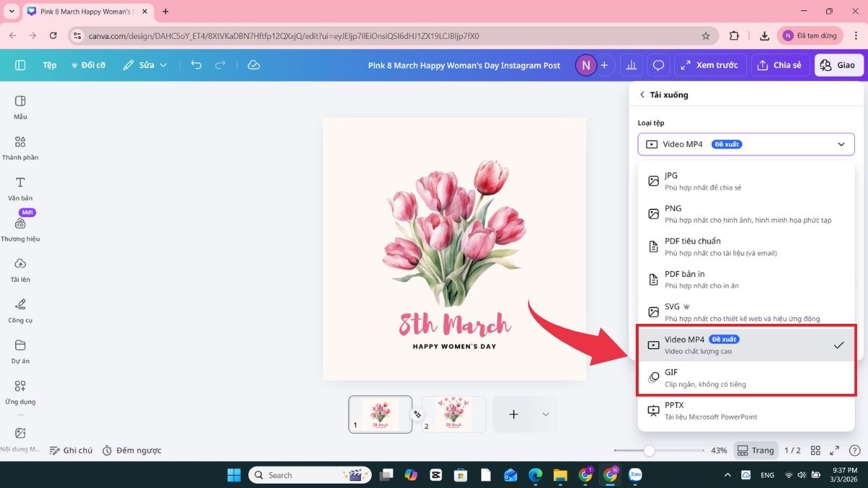Open Chrome downloads icon
The width and height of the screenshot is (868, 488).
point(765,35)
